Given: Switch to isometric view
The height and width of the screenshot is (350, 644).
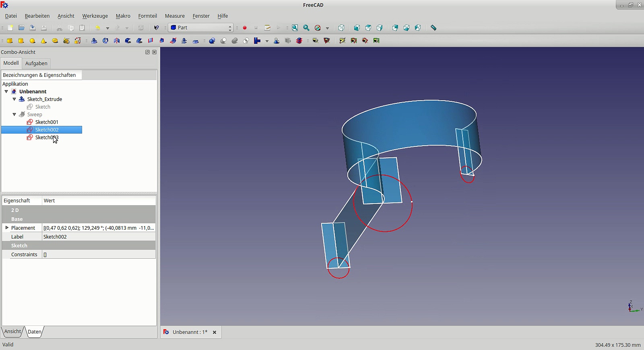Looking at the screenshot, I should (x=341, y=28).
